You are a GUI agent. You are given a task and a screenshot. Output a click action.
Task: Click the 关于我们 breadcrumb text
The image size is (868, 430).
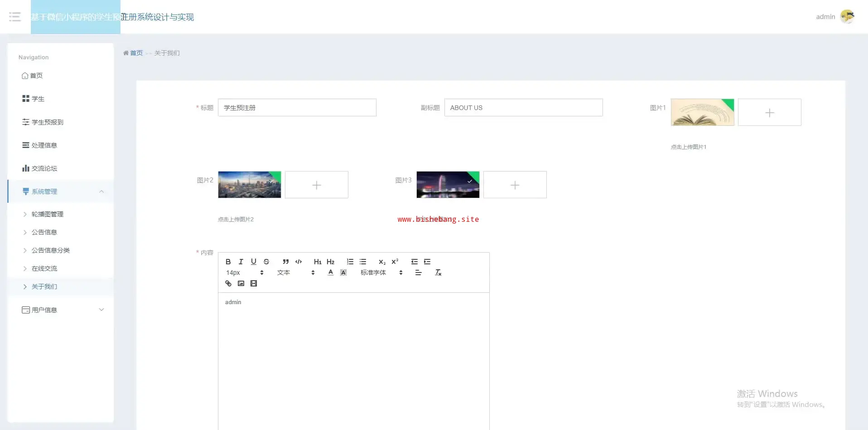pos(167,53)
